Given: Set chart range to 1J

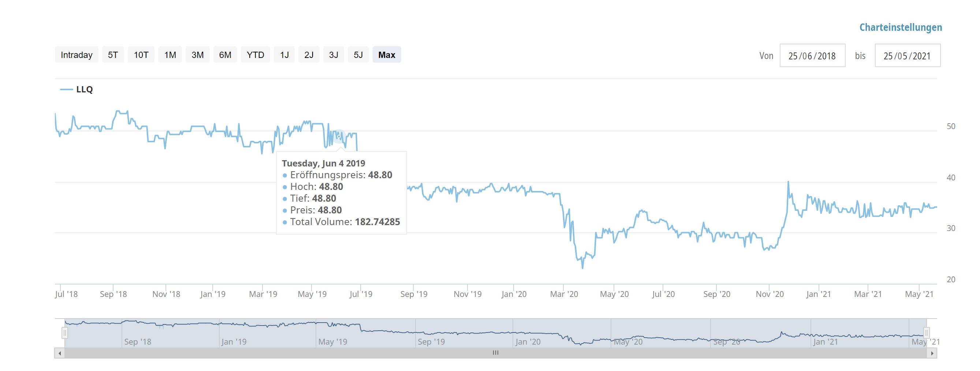Looking at the screenshot, I should [x=284, y=55].
